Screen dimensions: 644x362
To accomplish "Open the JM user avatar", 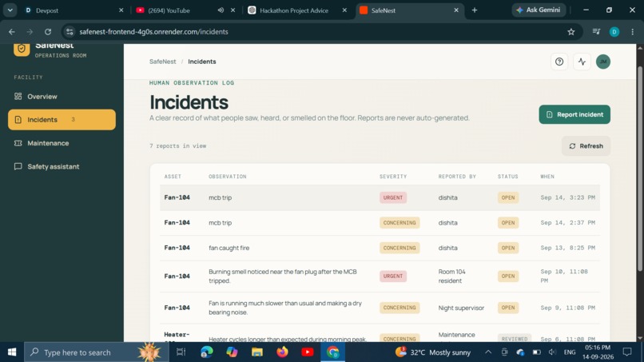I will point(603,62).
